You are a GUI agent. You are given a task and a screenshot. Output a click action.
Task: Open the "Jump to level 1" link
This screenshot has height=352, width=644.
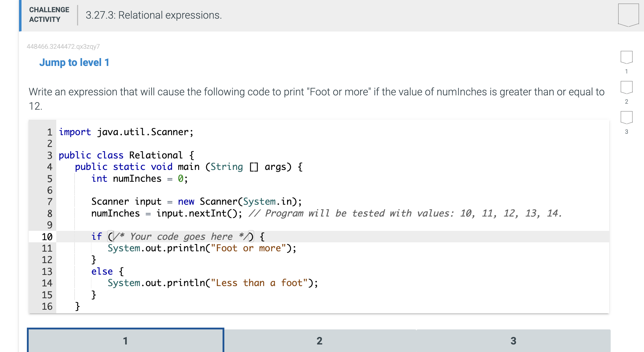point(74,62)
